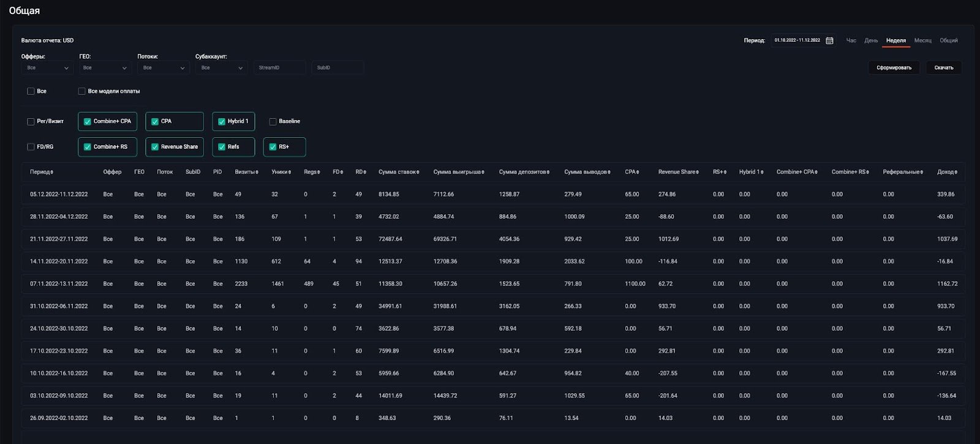
Task: Sort by Сумма депозитов column
Action: 524,172
